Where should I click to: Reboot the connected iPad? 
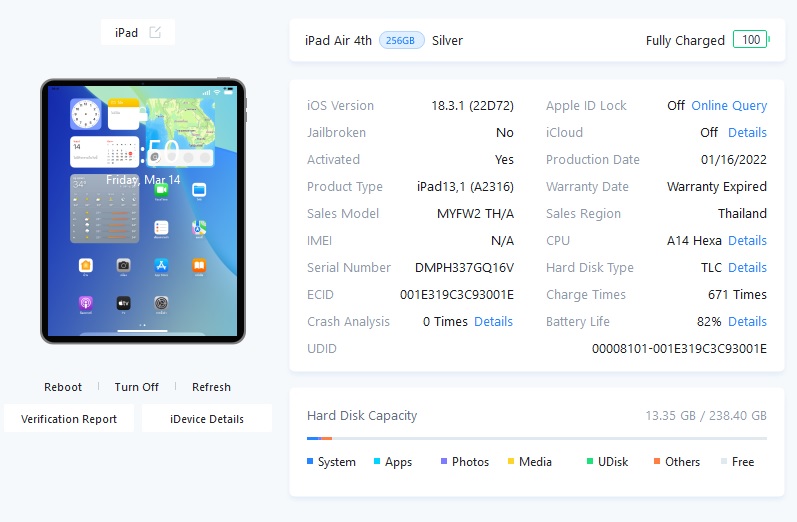63,387
